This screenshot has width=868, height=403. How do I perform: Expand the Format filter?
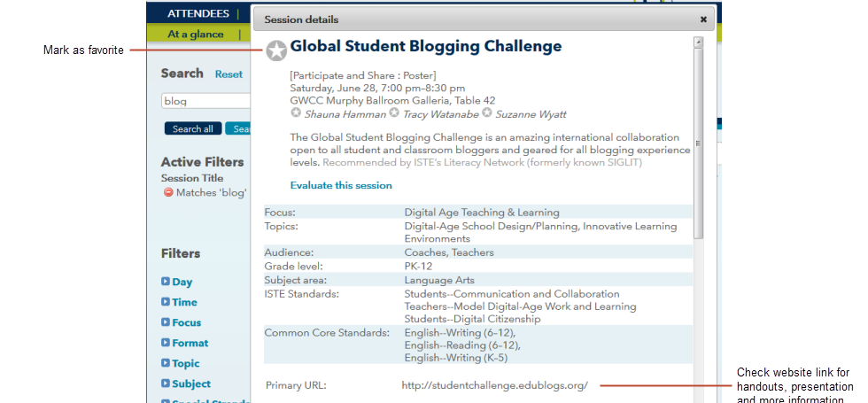(184, 343)
